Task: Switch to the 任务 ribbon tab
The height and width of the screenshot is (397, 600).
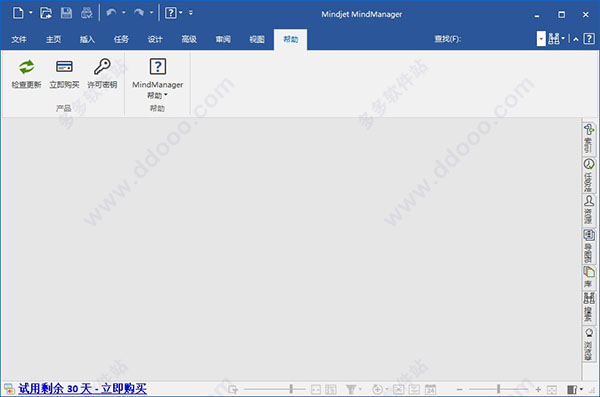Action: click(x=121, y=39)
